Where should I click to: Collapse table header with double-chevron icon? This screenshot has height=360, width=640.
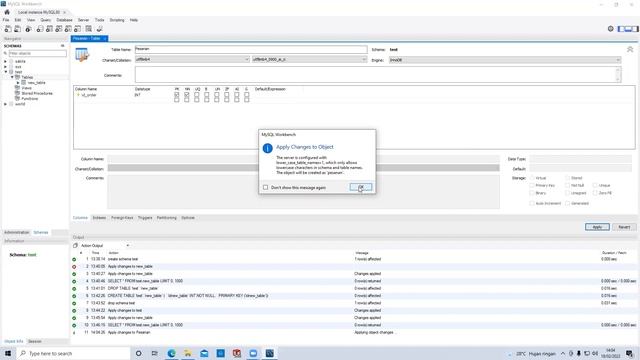(630, 49)
